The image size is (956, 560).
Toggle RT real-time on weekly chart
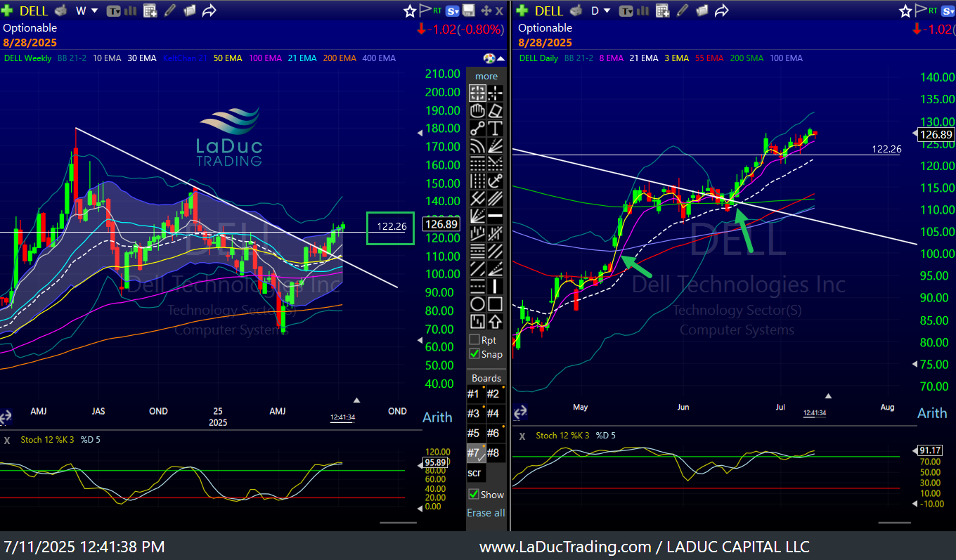coord(438,11)
